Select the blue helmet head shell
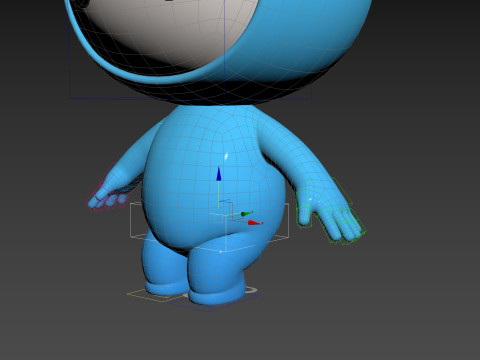Viewport: 480px width, 360px height. [x=300, y=40]
